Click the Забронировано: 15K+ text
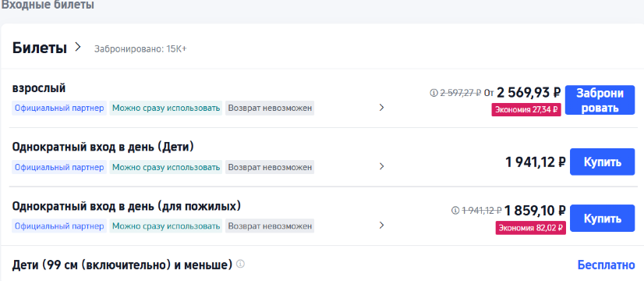This screenshot has width=644, height=281. click(x=140, y=49)
